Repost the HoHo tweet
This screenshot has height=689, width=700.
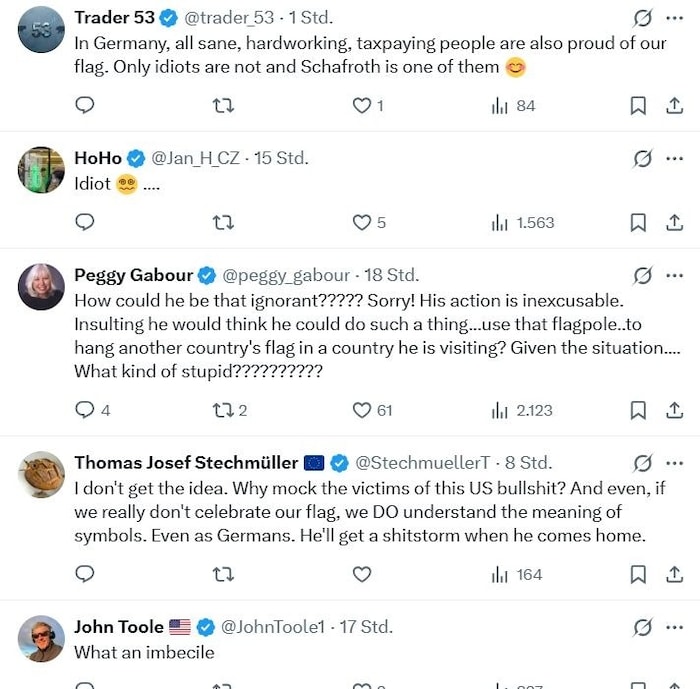[224, 223]
